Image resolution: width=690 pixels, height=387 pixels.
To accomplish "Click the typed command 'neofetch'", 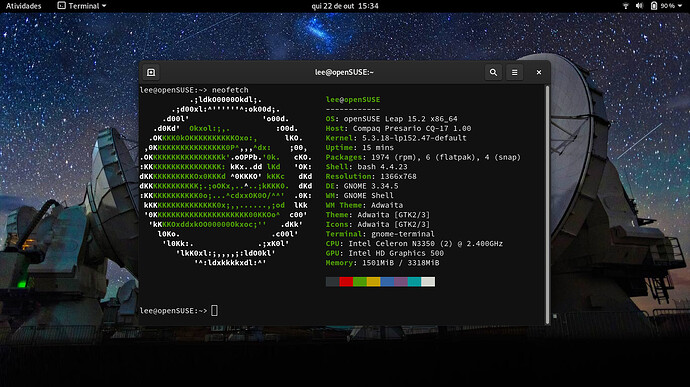I will pyautogui.click(x=230, y=90).
